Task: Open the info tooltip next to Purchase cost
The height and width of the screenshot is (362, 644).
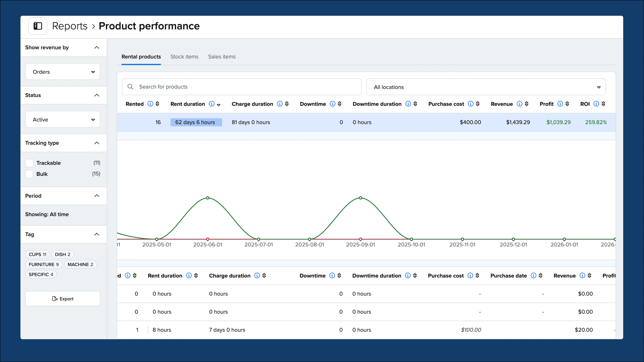Action: click(x=471, y=104)
